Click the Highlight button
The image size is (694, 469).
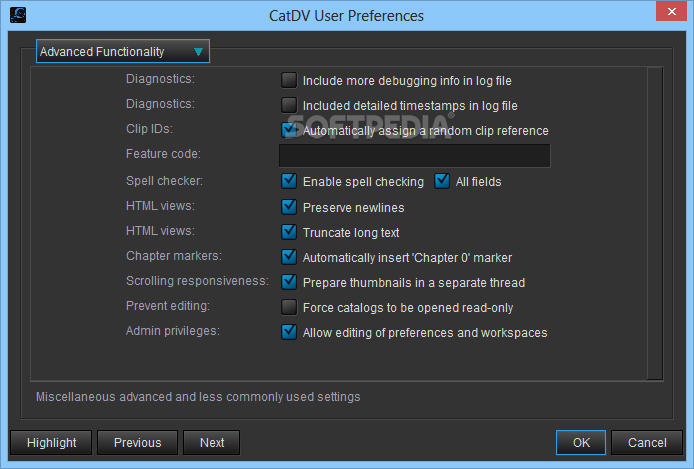coord(51,442)
